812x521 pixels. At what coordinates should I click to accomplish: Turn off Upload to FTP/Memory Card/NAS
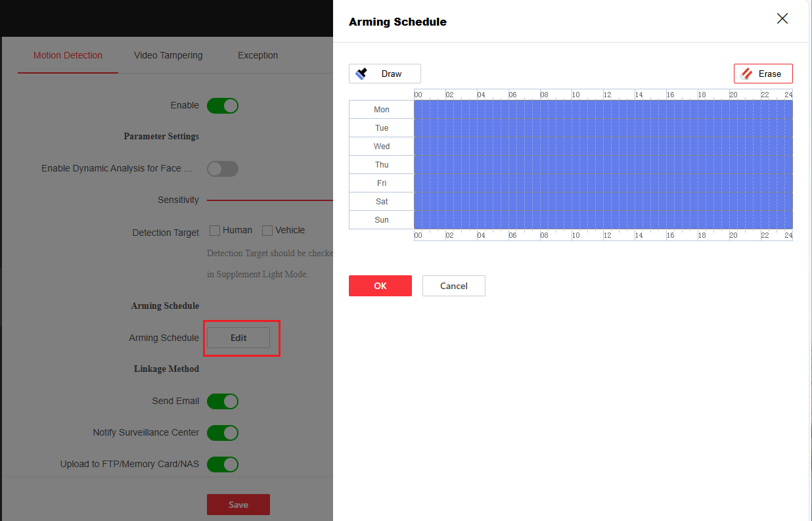click(222, 464)
